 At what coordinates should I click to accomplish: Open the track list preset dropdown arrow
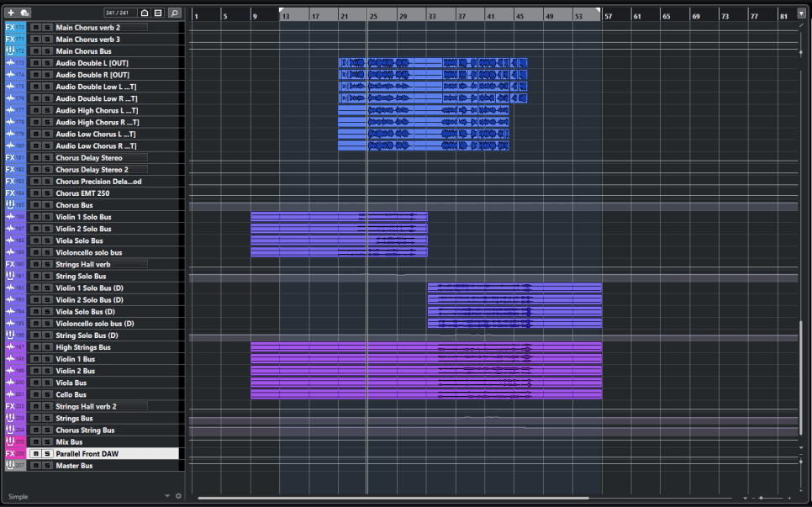click(x=167, y=497)
